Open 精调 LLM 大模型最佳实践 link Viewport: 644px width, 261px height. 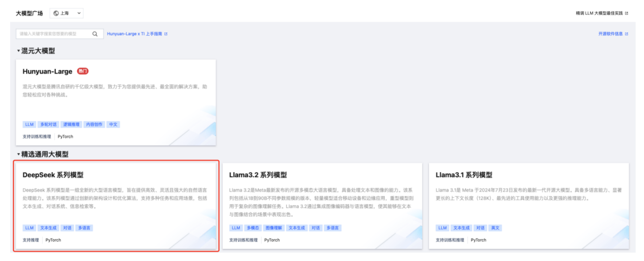pyautogui.click(x=599, y=13)
